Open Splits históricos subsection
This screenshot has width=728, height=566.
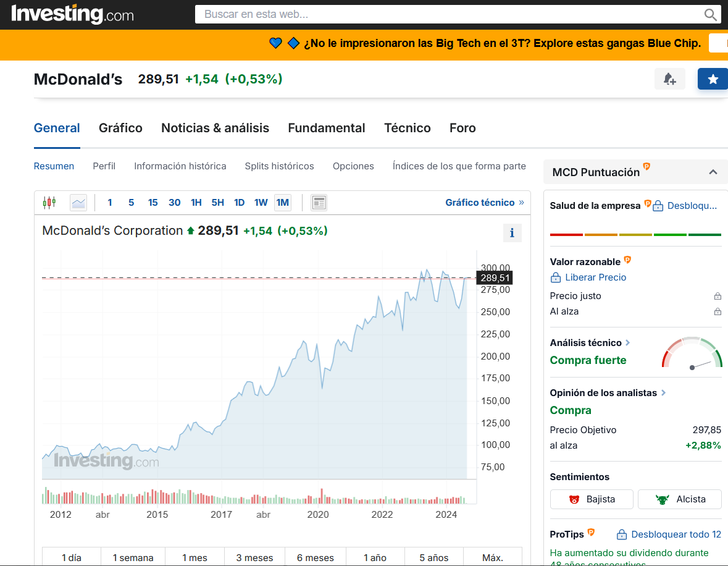tap(280, 166)
